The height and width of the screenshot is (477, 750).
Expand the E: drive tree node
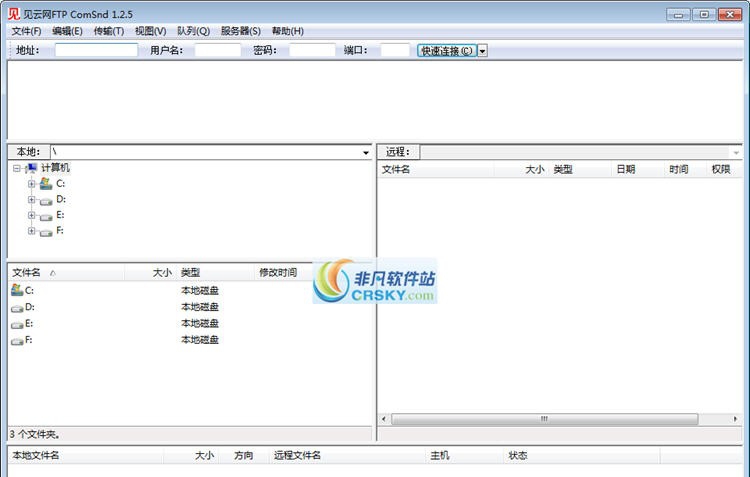click(x=32, y=215)
